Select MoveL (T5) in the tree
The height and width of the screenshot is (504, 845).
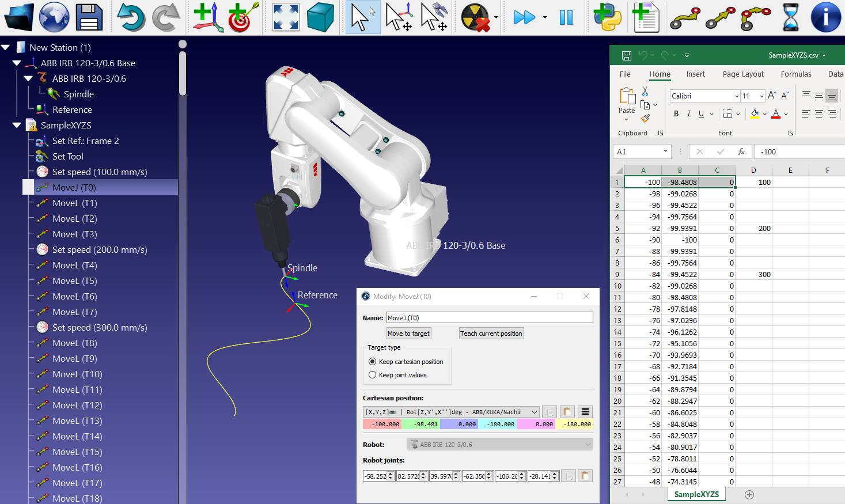tap(74, 281)
